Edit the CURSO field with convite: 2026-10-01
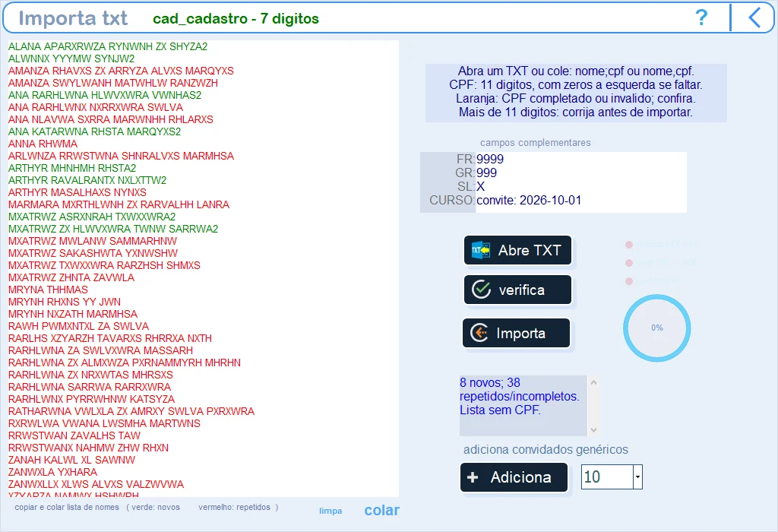The height and width of the screenshot is (532, 778). click(x=581, y=200)
